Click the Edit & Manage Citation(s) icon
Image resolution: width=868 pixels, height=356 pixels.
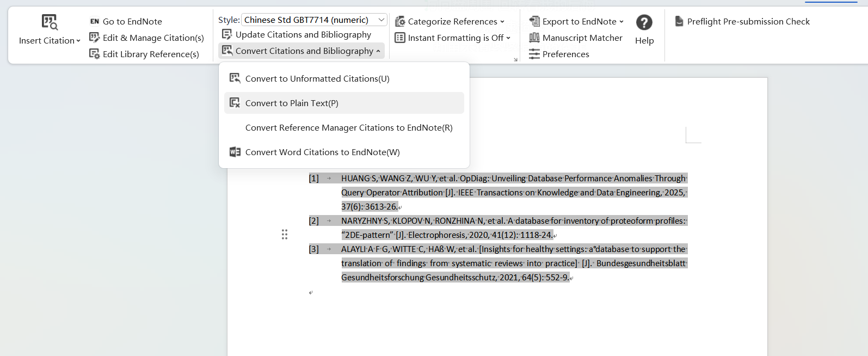click(95, 38)
